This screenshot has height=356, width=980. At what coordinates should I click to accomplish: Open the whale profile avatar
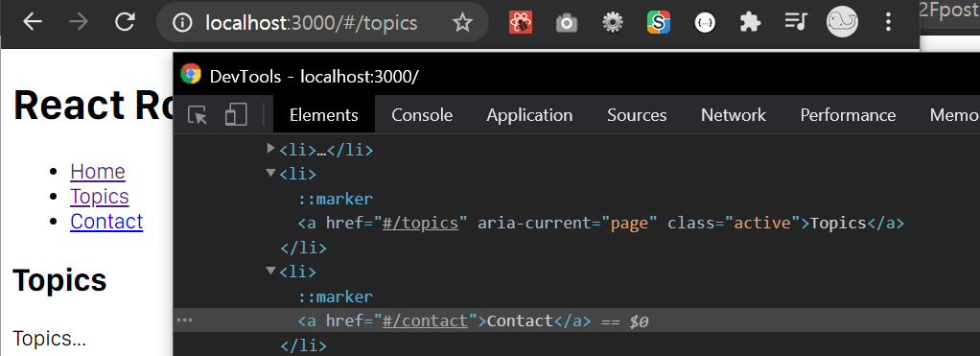click(x=843, y=22)
